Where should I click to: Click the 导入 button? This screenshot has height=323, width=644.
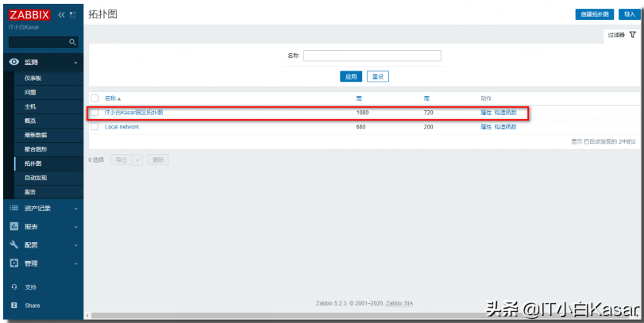(629, 14)
